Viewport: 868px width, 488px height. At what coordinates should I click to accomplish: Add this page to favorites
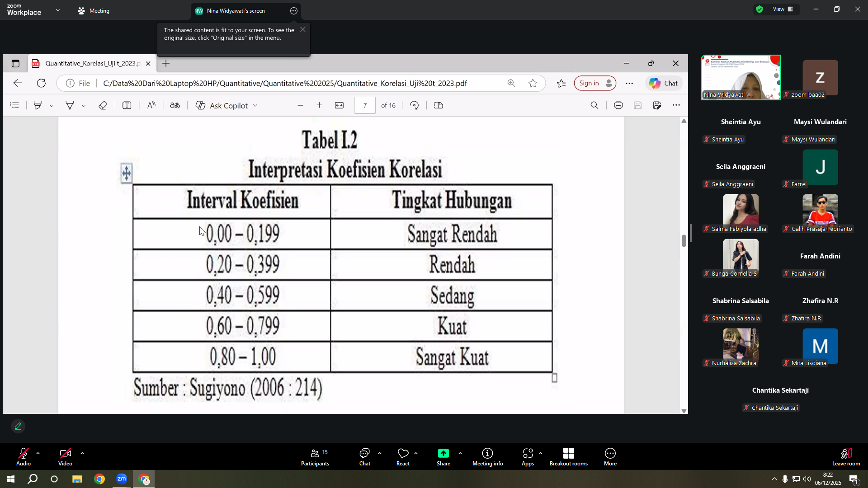[533, 83]
